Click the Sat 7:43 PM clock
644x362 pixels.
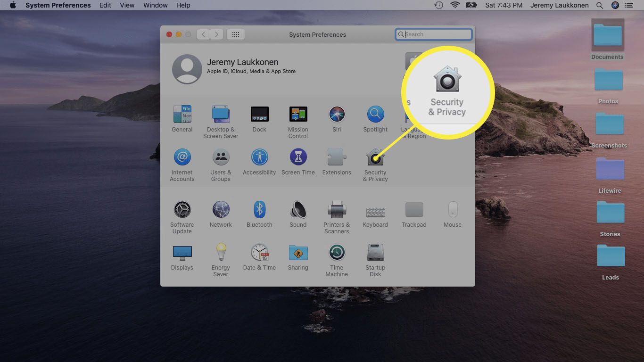click(x=504, y=5)
